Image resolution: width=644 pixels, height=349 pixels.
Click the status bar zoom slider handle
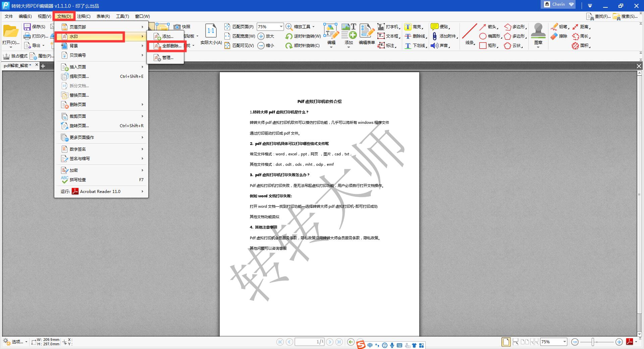pyautogui.click(x=593, y=342)
